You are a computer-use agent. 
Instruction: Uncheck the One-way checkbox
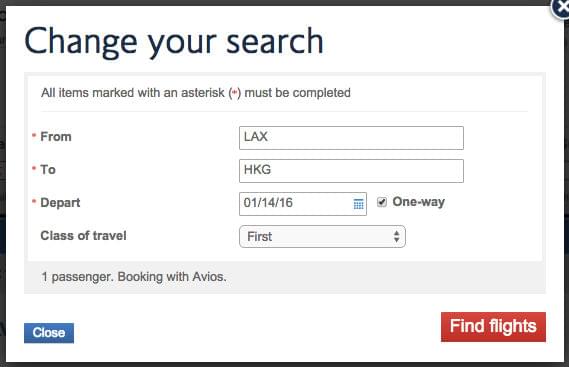pos(382,202)
